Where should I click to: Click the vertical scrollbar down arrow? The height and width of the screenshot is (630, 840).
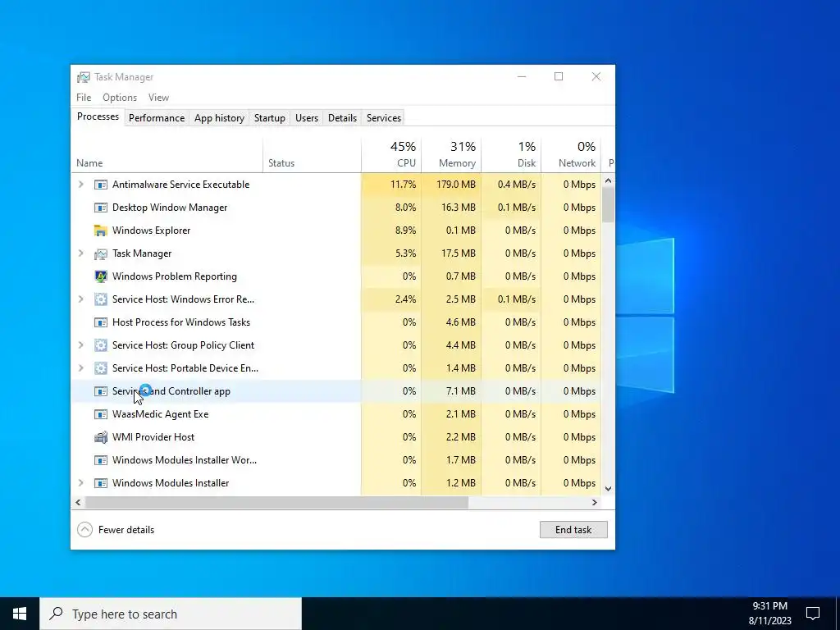(608, 489)
